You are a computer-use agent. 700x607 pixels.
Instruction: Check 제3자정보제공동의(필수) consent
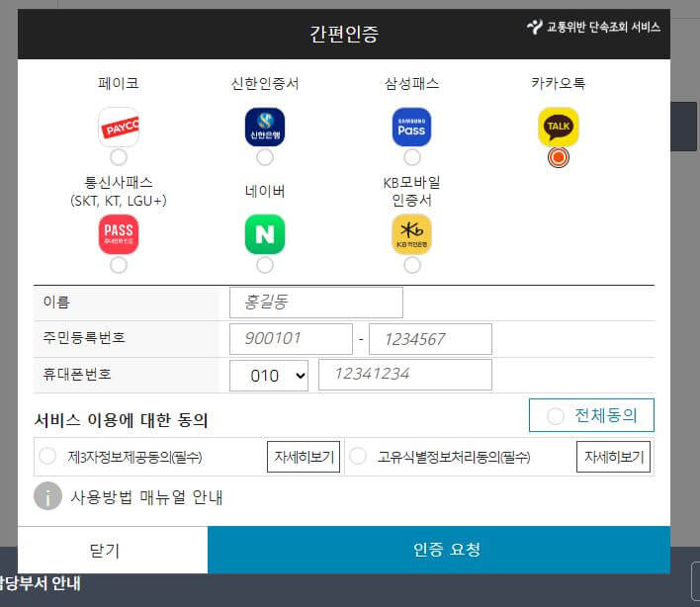coord(47,456)
